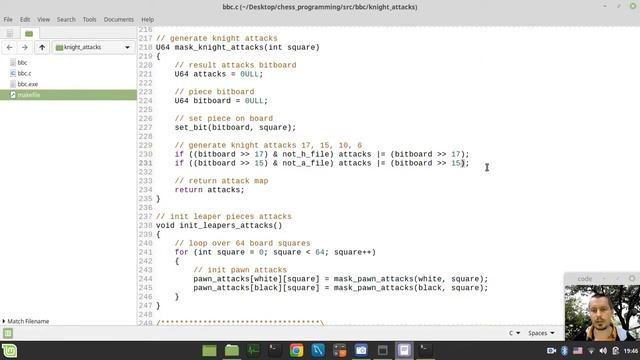
Task: Open the Help menu
Action: [147, 19]
